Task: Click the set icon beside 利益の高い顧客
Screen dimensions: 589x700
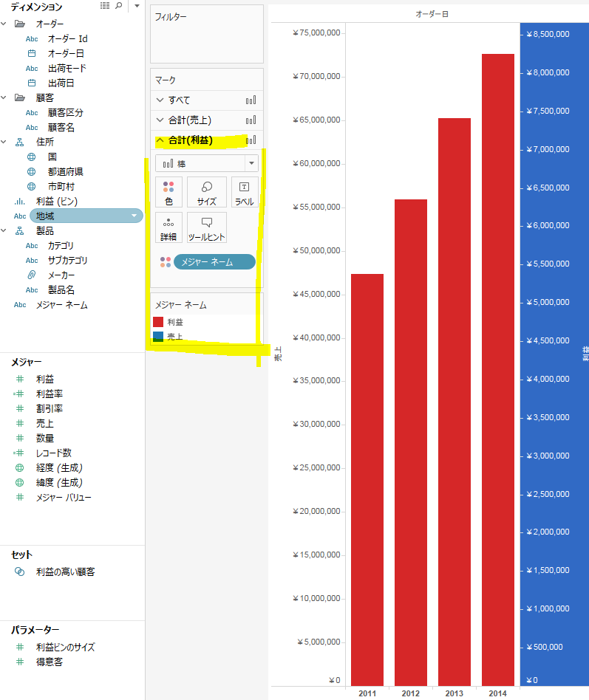Action: [x=20, y=572]
